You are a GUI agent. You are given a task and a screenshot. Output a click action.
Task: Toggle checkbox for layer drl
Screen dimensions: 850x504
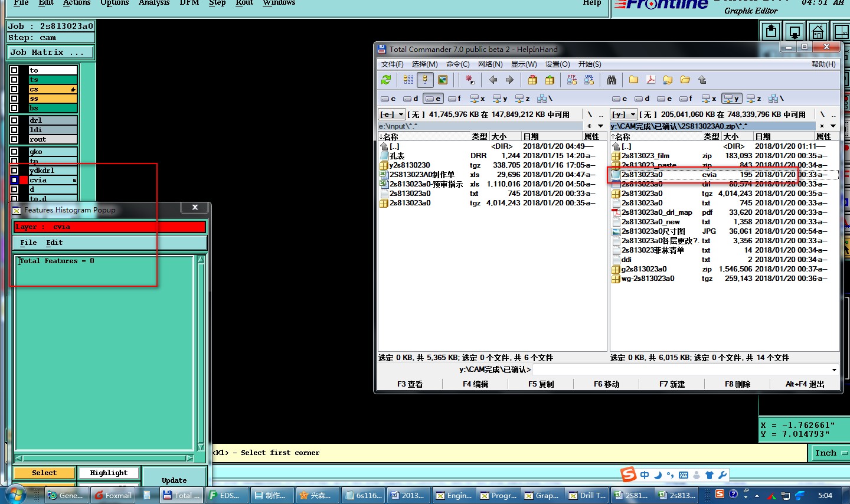tap(14, 120)
